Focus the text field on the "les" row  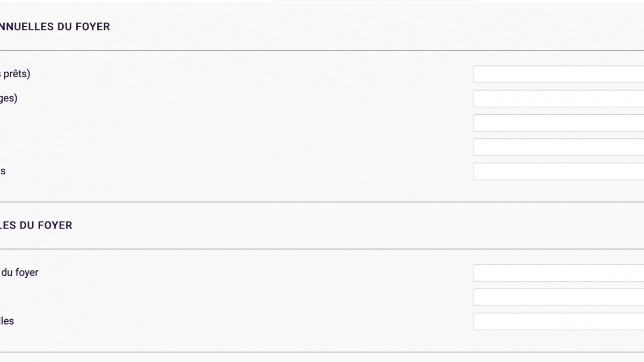pos(558,321)
